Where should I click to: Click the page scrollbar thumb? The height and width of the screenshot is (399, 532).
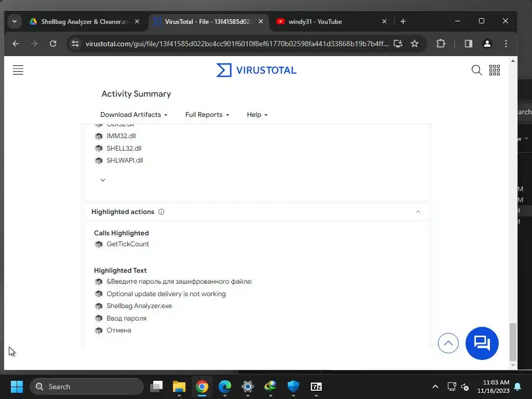pyautogui.click(x=513, y=342)
